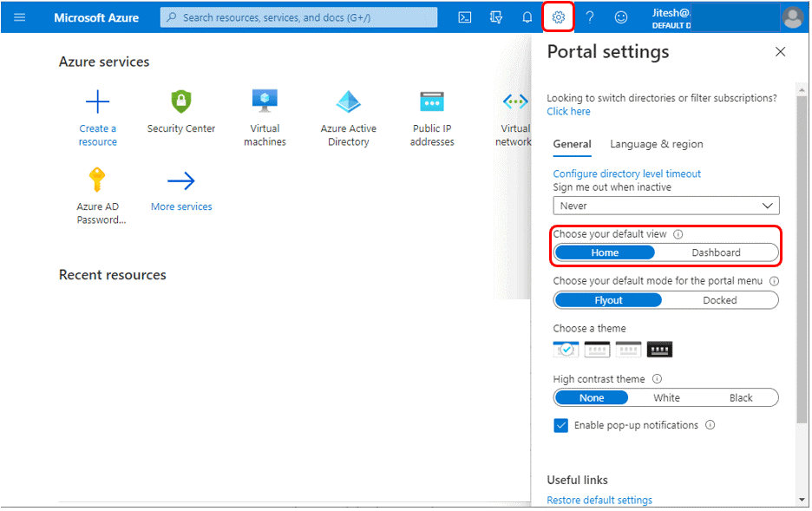Select the White high contrast theme
This screenshot has width=812, height=511.
(666, 398)
